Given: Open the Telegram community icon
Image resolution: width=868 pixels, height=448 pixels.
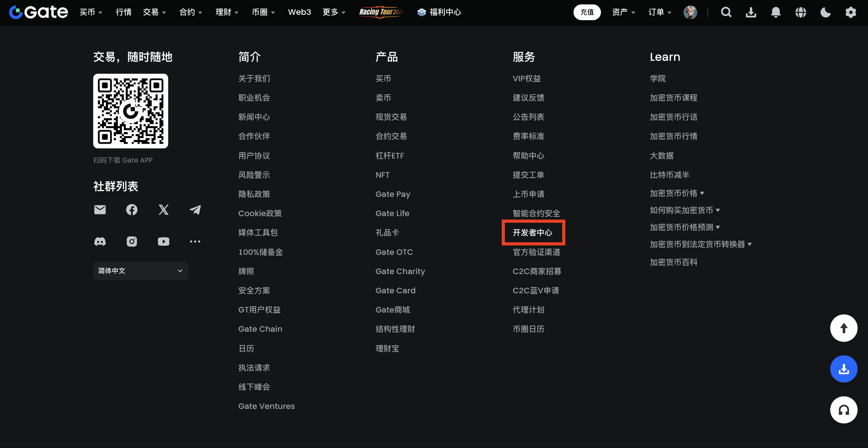Looking at the screenshot, I should [x=195, y=210].
